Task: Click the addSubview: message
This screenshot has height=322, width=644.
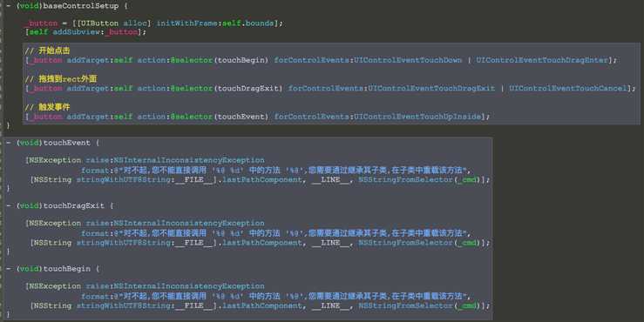Action: click(x=78, y=32)
